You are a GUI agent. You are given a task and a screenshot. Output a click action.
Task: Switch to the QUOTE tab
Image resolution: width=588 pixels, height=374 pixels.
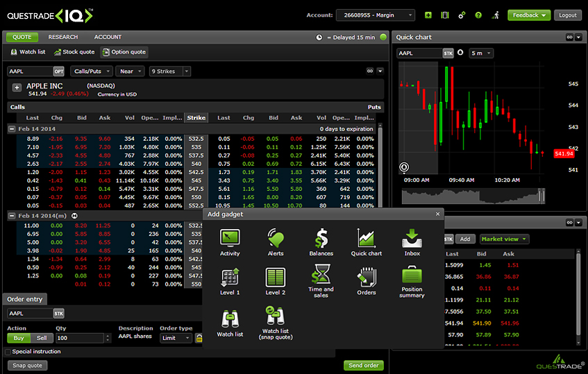(x=22, y=37)
